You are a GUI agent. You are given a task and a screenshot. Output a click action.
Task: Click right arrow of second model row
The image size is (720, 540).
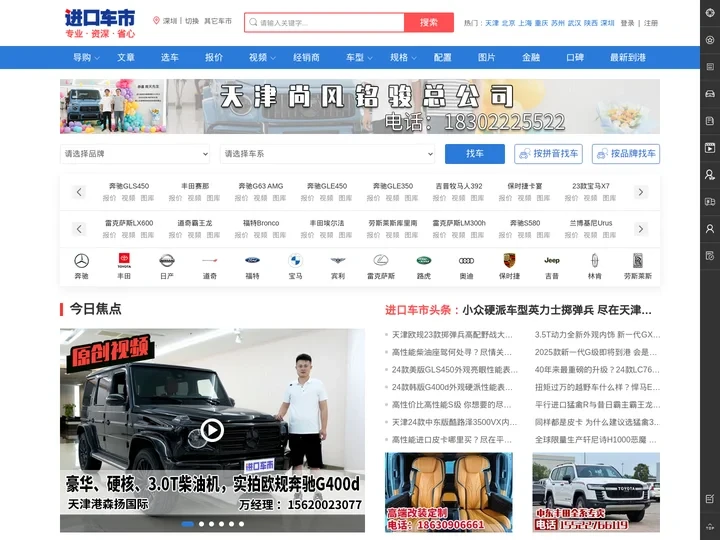[641, 229]
